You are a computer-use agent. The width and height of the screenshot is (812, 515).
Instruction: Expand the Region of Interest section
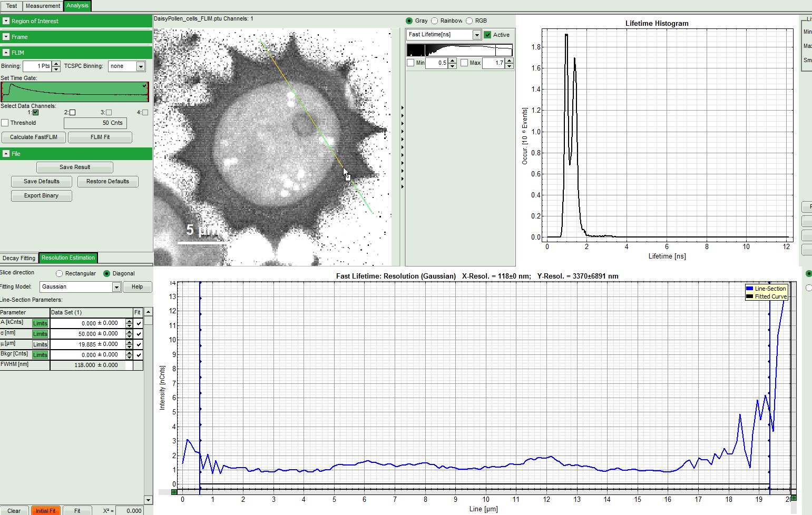pos(6,21)
